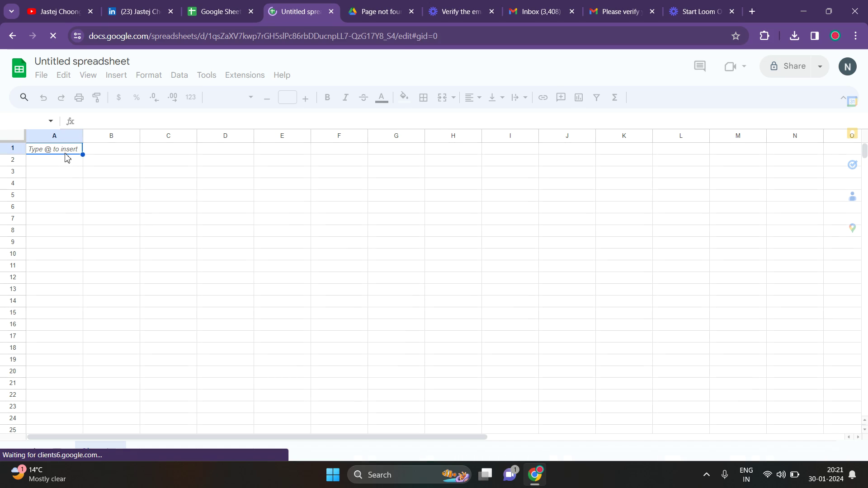
Task: Open the fill color bucket picker
Action: tap(404, 98)
